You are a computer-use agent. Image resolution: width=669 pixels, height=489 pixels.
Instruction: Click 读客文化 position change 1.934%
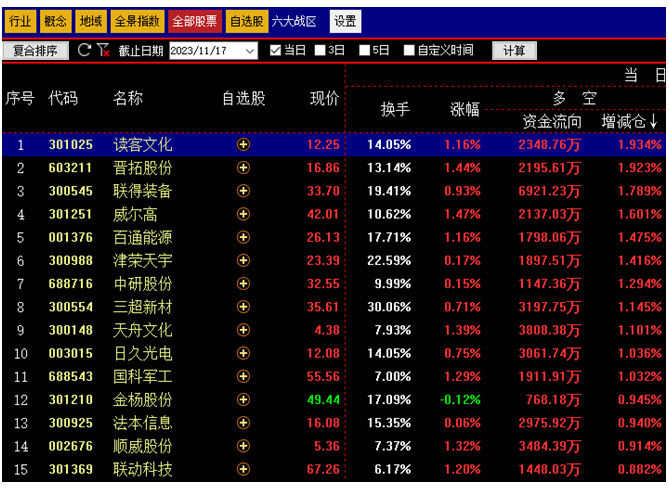(640, 145)
